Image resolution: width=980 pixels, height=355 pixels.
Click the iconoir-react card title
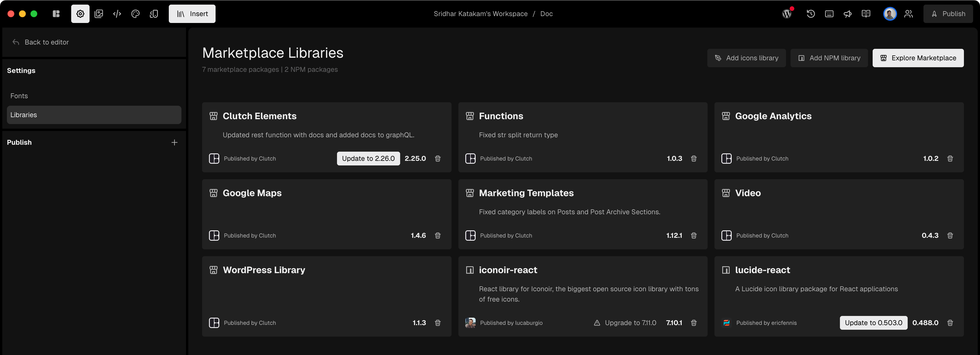click(508, 270)
